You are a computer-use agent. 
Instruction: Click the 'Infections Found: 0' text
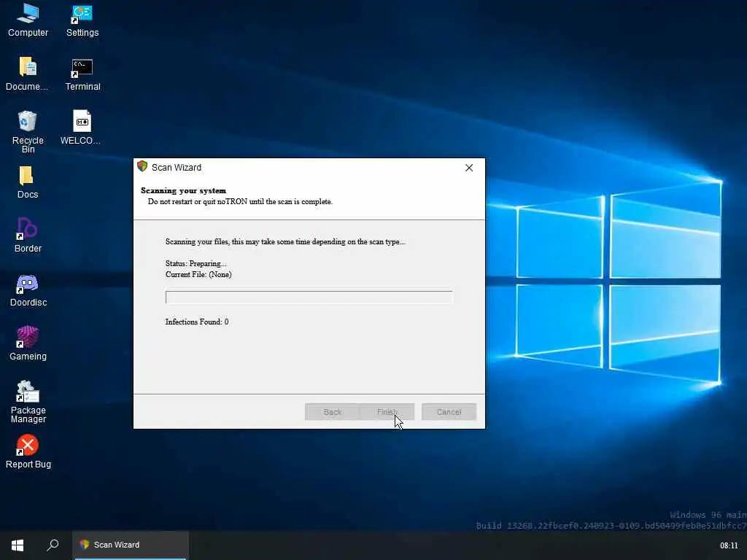coord(197,322)
